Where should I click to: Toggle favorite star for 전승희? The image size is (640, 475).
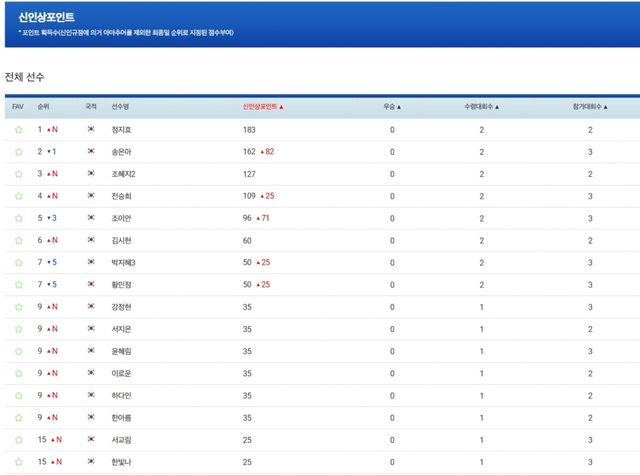click(18, 196)
